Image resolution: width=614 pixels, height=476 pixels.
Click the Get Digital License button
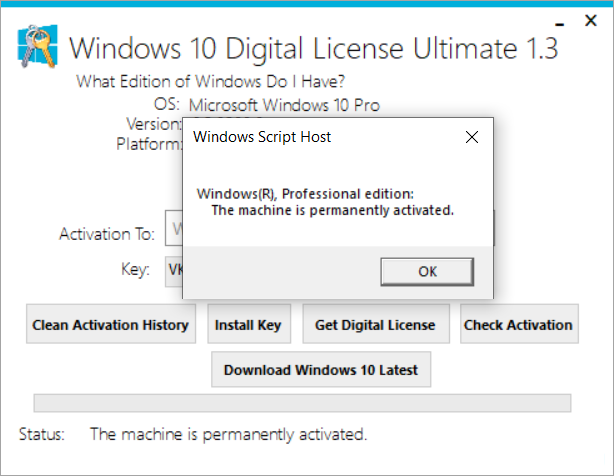coord(376,324)
